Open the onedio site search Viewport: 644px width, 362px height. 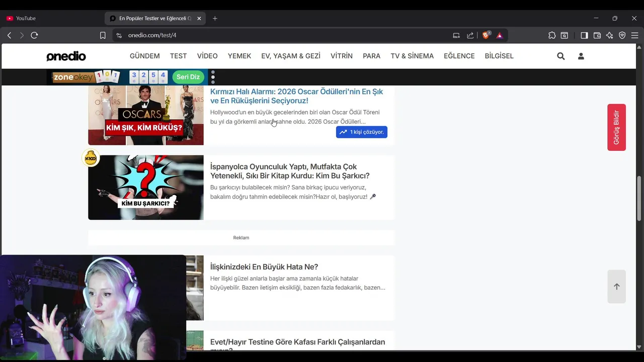561,56
